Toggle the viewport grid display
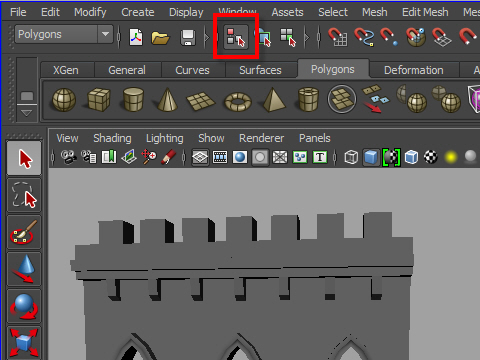 200,157
